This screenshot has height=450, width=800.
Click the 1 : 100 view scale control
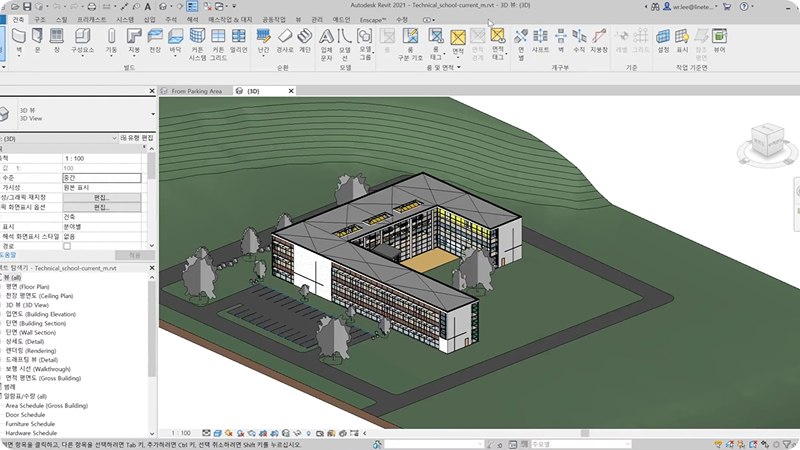tap(182, 434)
